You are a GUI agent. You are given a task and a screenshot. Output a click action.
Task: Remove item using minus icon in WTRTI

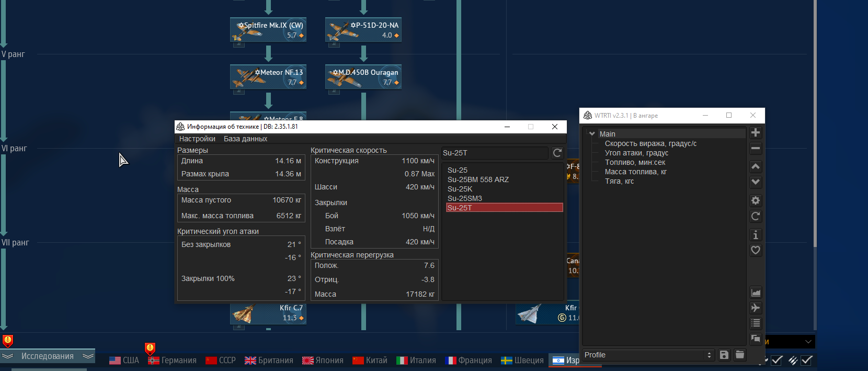point(756,149)
